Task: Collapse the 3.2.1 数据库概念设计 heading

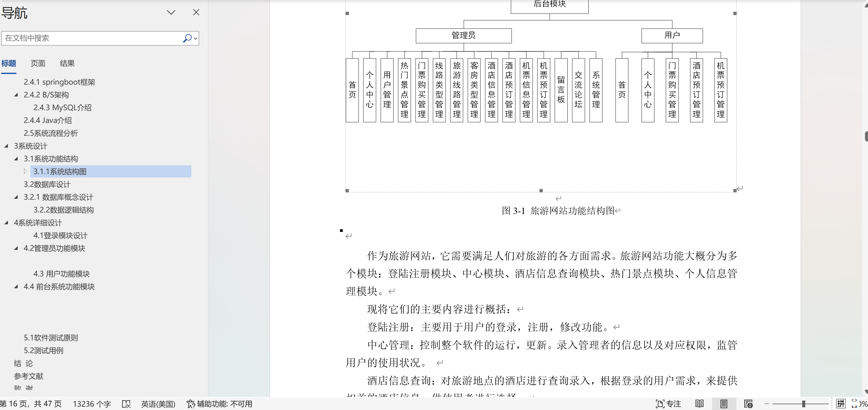Action: click(16, 197)
